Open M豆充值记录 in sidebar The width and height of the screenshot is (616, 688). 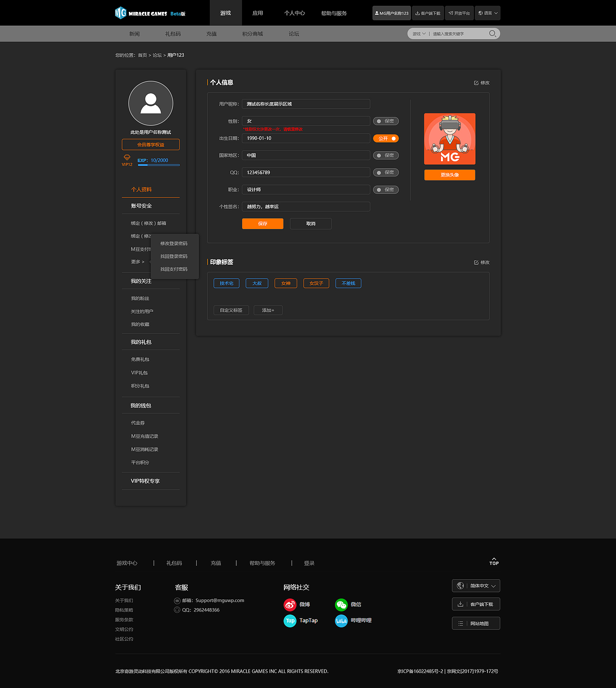(x=145, y=436)
